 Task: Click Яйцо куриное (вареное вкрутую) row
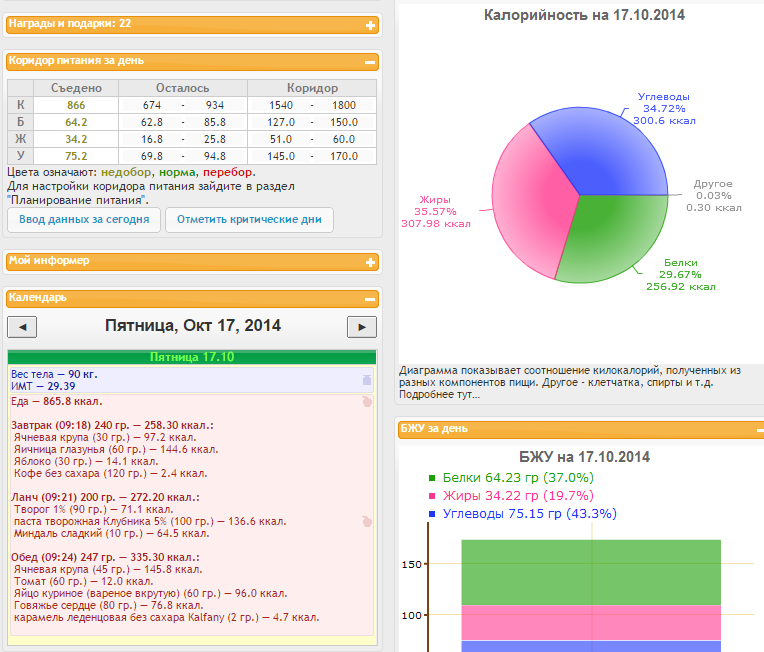(x=151, y=594)
